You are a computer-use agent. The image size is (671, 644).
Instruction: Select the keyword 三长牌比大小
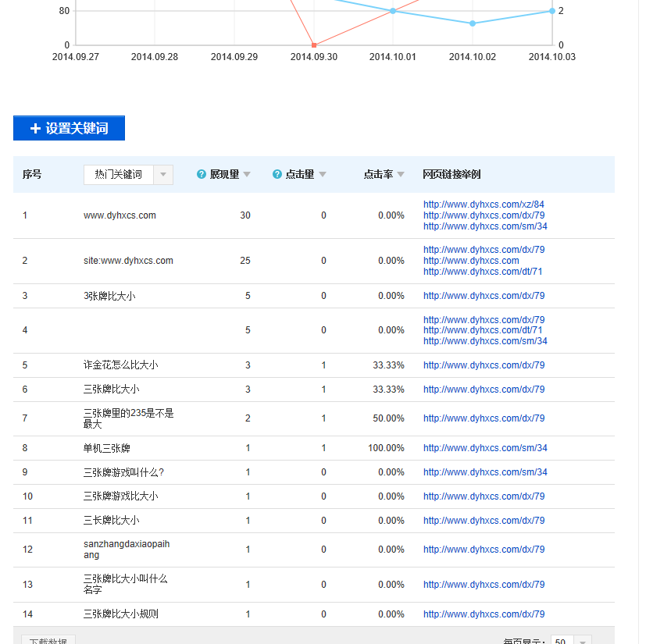[111, 521]
